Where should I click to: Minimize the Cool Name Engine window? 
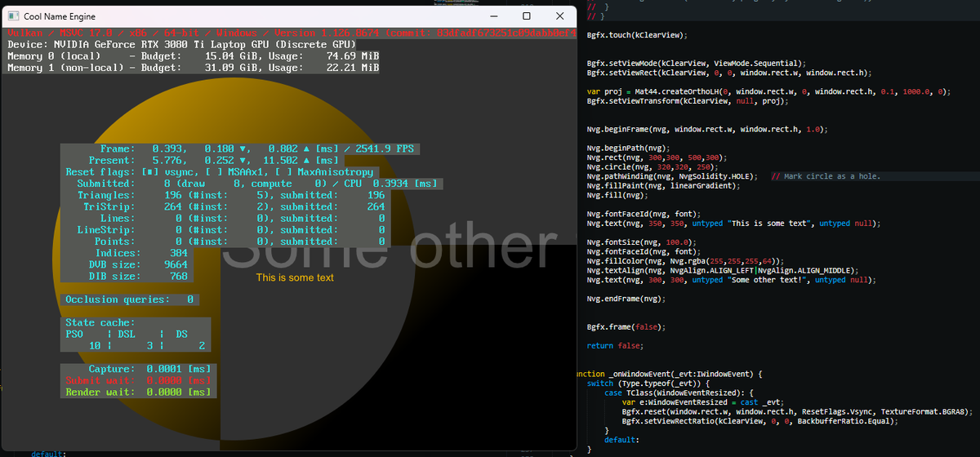pyautogui.click(x=493, y=16)
